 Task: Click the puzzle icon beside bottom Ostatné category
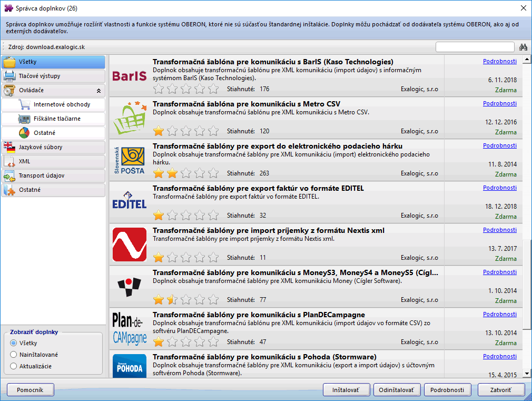click(x=9, y=190)
